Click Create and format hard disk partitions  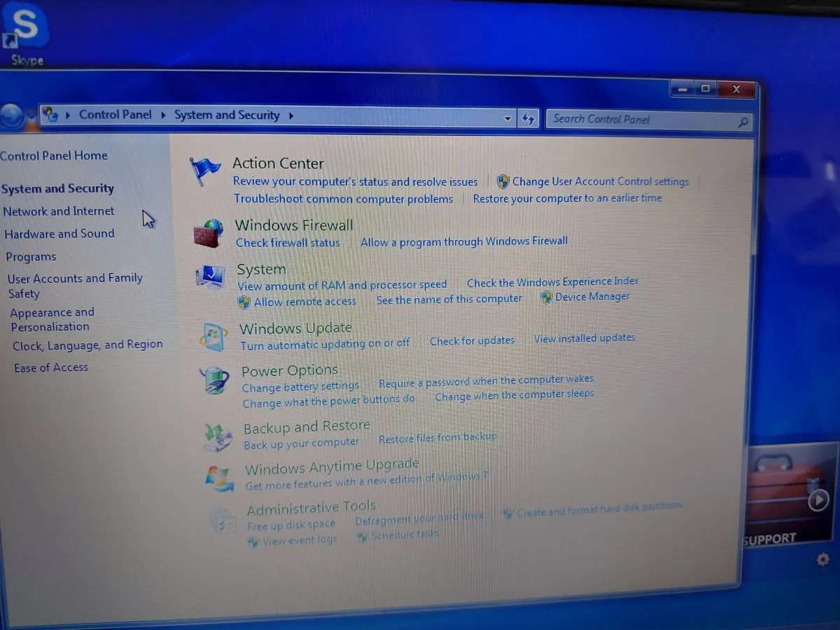pos(599,509)
